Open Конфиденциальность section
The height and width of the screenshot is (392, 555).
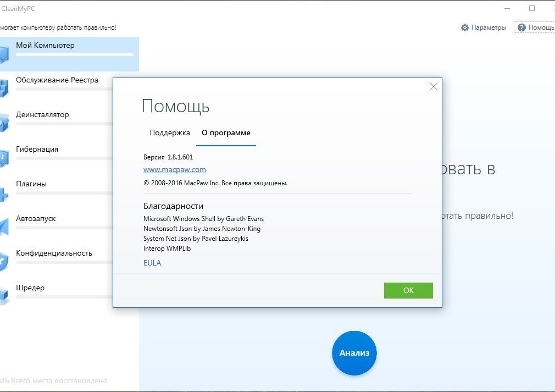[x=54, y=253]
